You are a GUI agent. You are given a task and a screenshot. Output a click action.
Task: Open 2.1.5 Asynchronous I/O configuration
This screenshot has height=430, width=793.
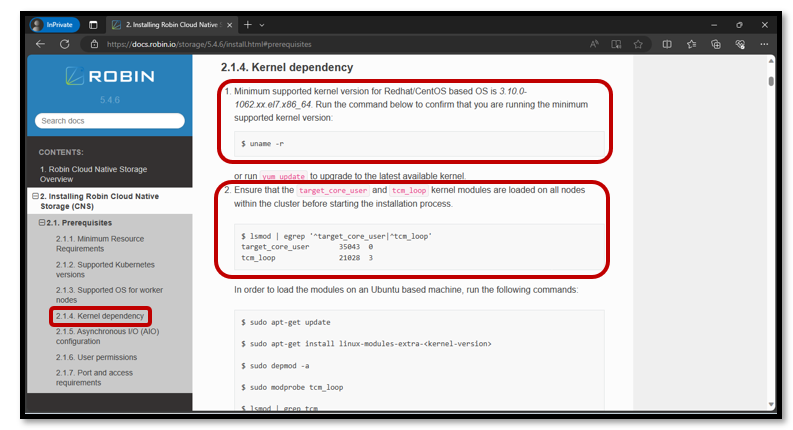tap(107, 336)
